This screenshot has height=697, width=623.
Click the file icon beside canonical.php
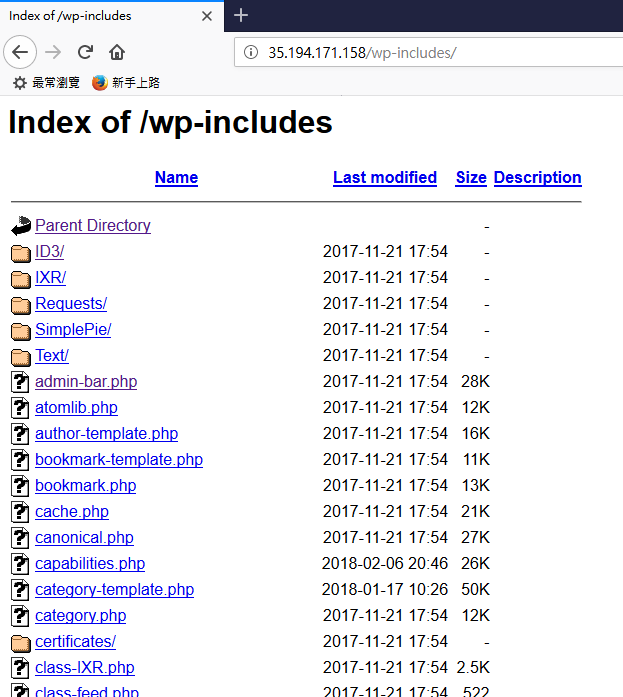pyautogui.click(x=20, y=538)
